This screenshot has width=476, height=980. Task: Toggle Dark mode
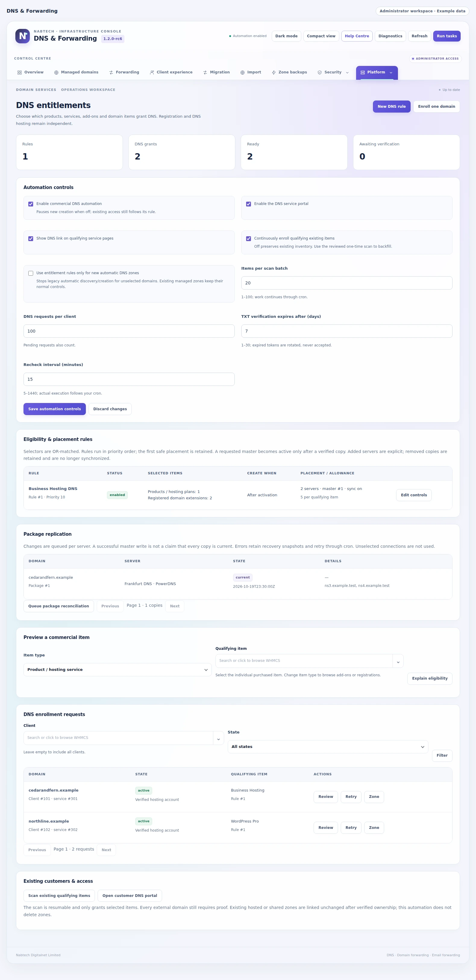pyautogui.click(x=287, y=36)
